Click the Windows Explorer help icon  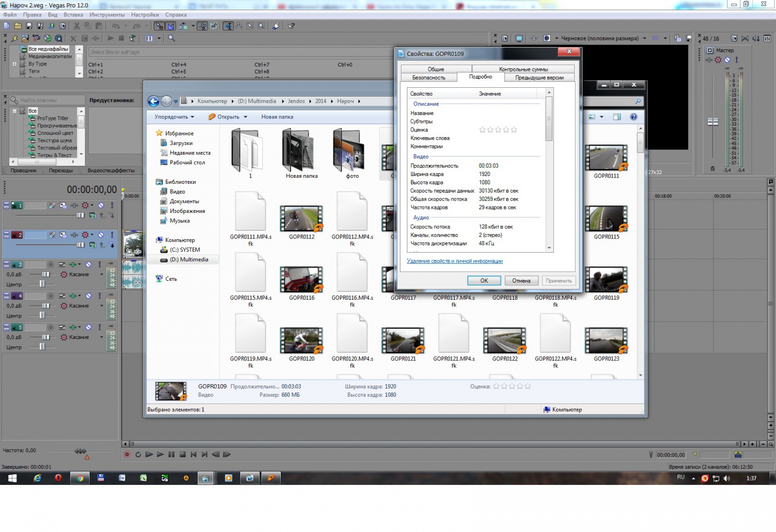(633, 117)
